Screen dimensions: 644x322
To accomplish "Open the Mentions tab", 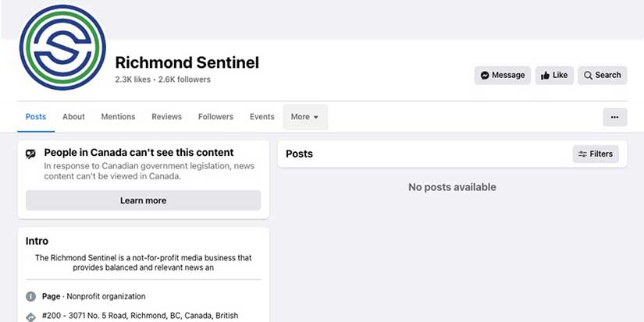I will pos(118,117).
